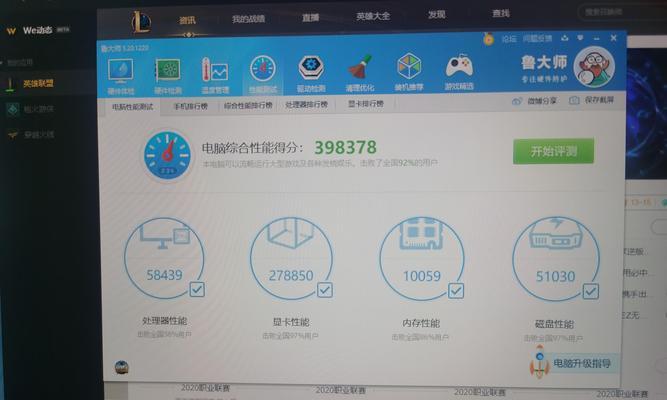Switch to the 处理器排行榜 tab

[x=306, y=104]
